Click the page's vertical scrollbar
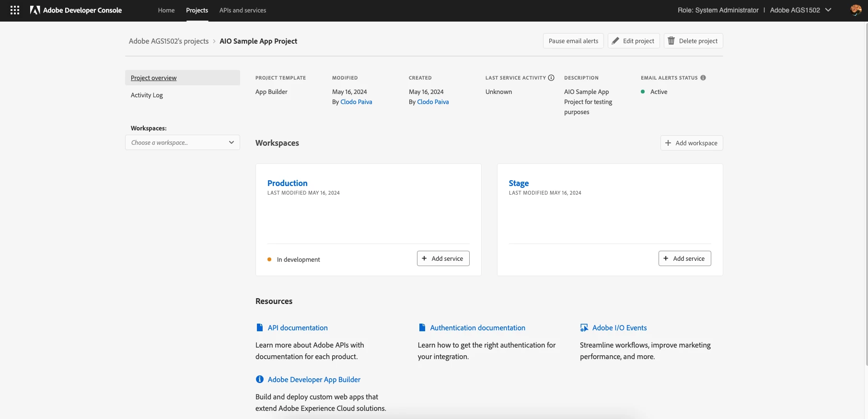The height and width of the screenshot is (419, 868). click(866, 194)
